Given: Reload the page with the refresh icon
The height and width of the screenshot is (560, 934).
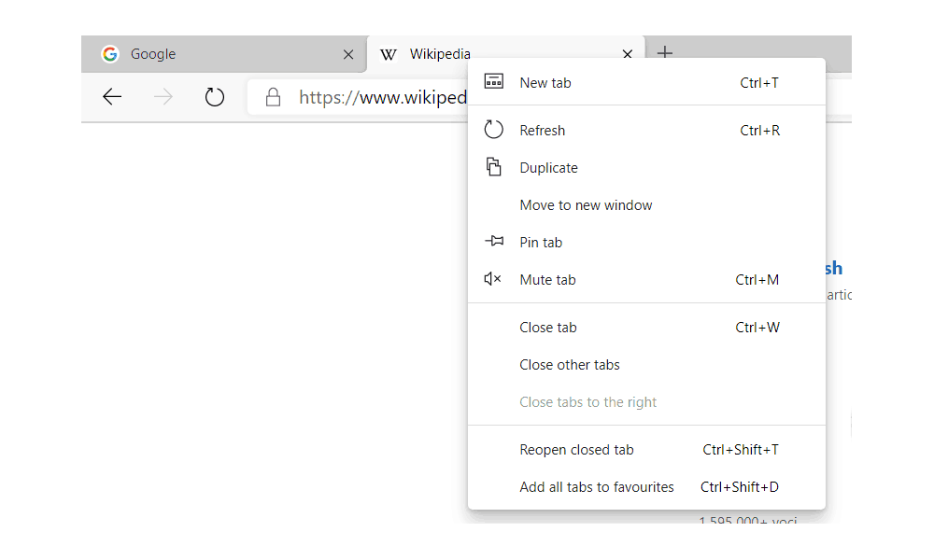Looking at the screenshot, I should click(214, 96).
